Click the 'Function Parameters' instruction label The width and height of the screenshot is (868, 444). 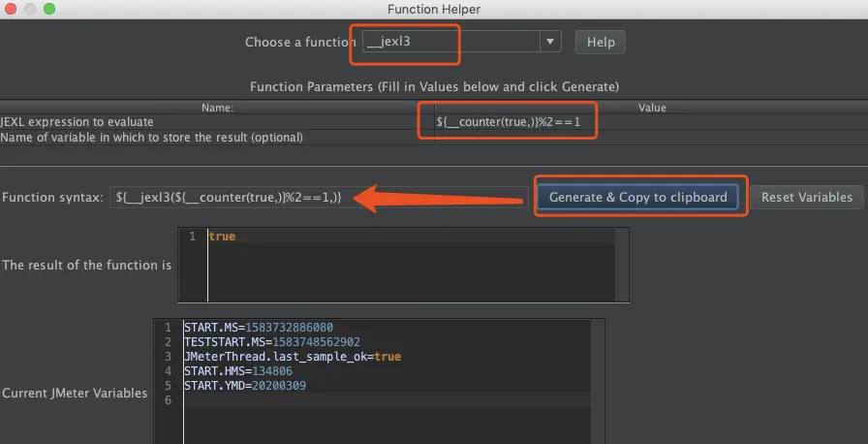434,87
